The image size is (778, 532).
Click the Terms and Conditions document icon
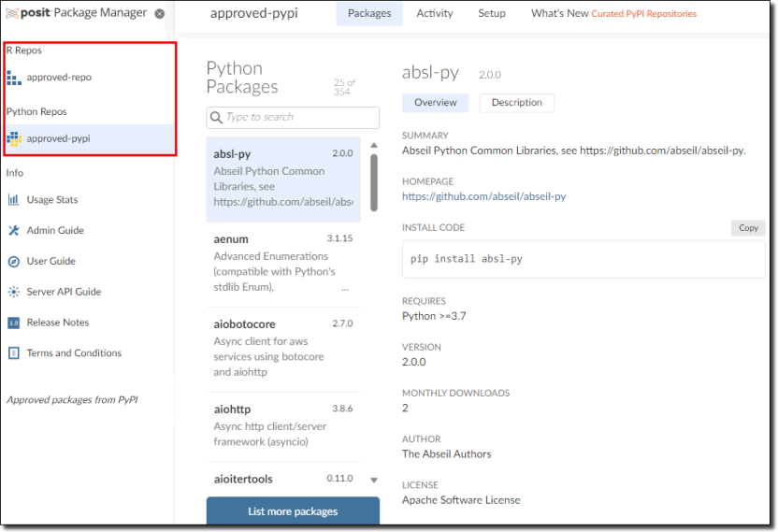[13, 353]
